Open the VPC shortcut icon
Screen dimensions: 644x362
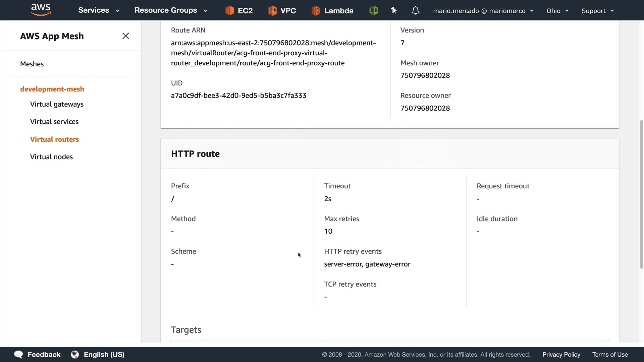point(273,11)
